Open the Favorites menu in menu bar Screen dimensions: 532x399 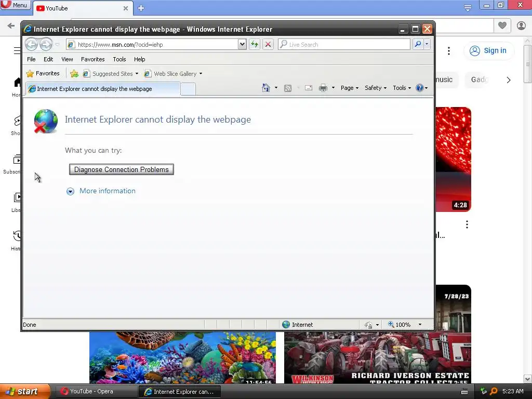click(92, 59)
